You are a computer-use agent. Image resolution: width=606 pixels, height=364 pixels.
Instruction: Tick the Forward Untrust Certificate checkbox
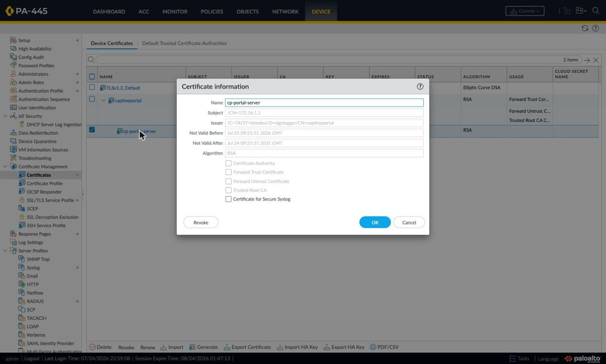pyautogui.click(x=228, y=181)
